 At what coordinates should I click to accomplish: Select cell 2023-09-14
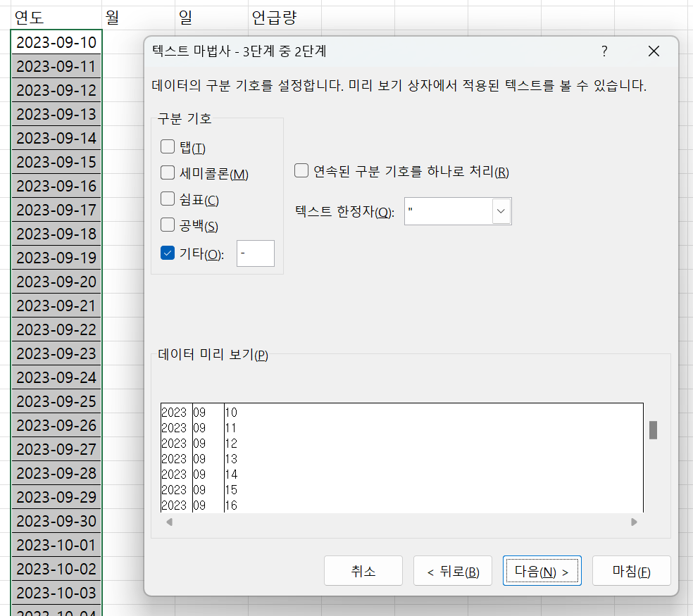click(x=56, y=138)
